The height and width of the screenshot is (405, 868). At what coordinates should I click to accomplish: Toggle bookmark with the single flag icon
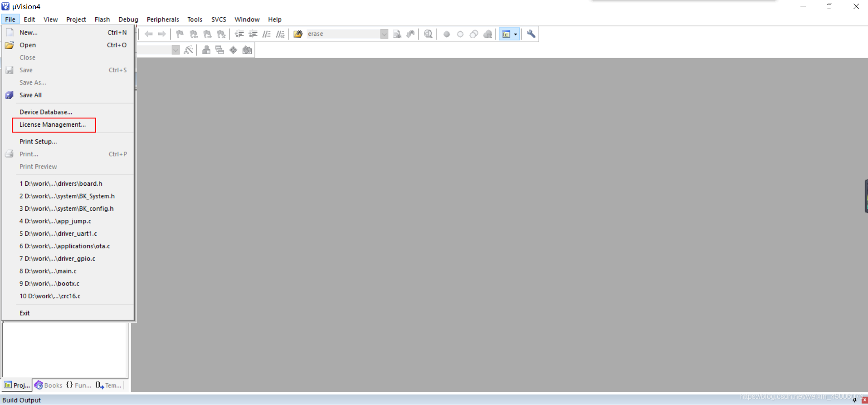(180, 34)
